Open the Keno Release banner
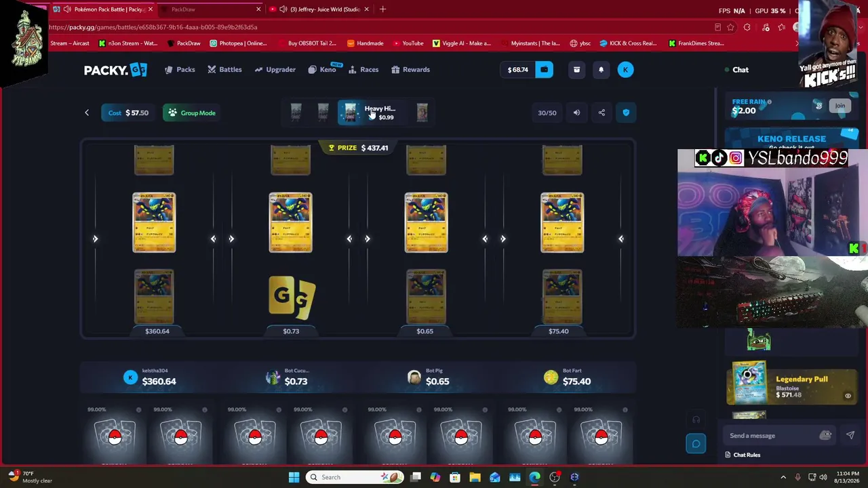This screenshot has width=868, height=488. [791, 139]
